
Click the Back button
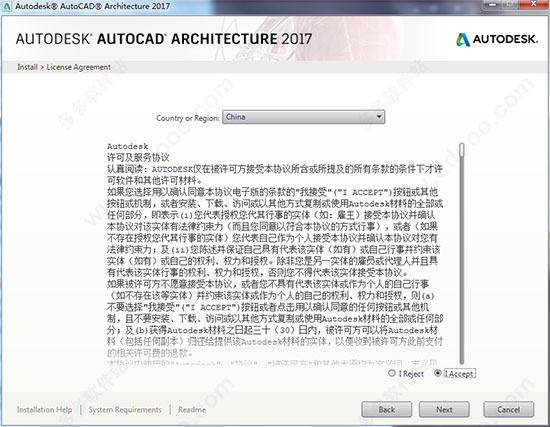pyautogui.click(x=387, y=409)
